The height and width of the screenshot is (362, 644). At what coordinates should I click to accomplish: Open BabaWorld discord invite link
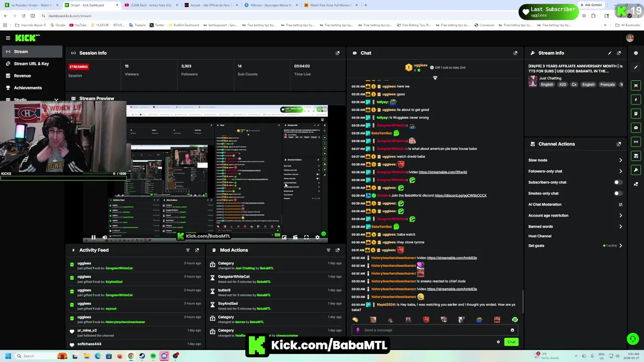460,196
